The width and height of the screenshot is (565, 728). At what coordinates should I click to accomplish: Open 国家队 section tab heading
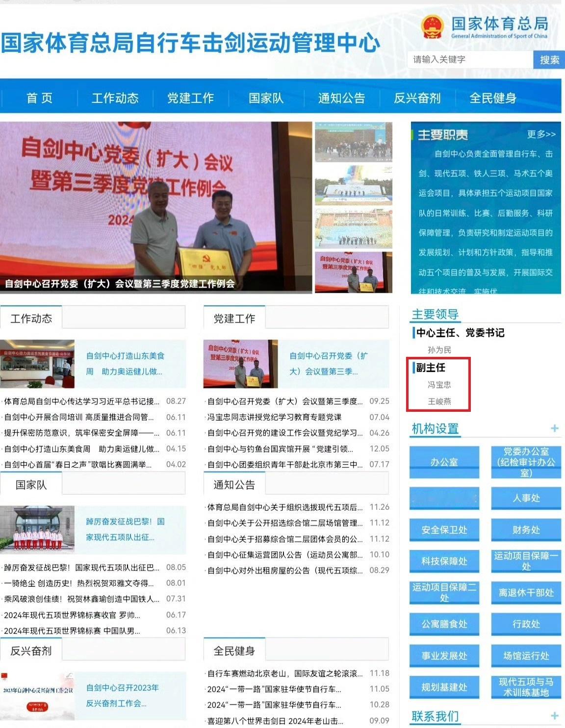(31, 485)
